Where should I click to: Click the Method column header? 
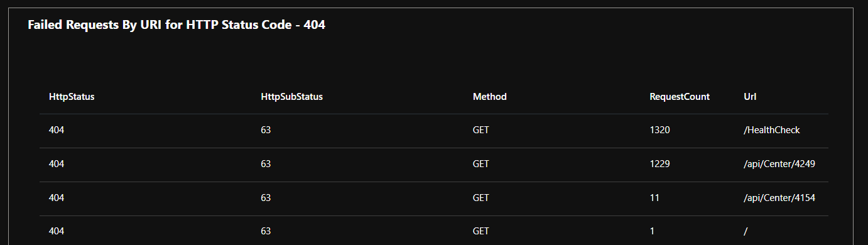(489, 97)
